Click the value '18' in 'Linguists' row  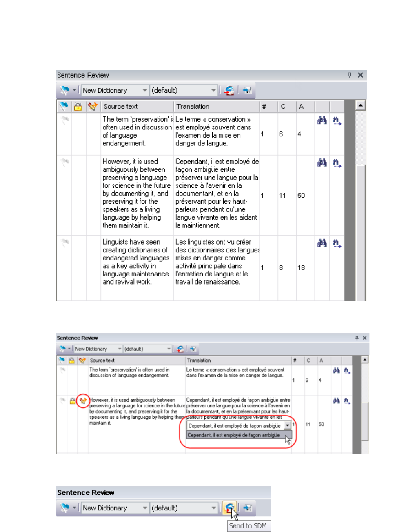click(x=301, y=268)
